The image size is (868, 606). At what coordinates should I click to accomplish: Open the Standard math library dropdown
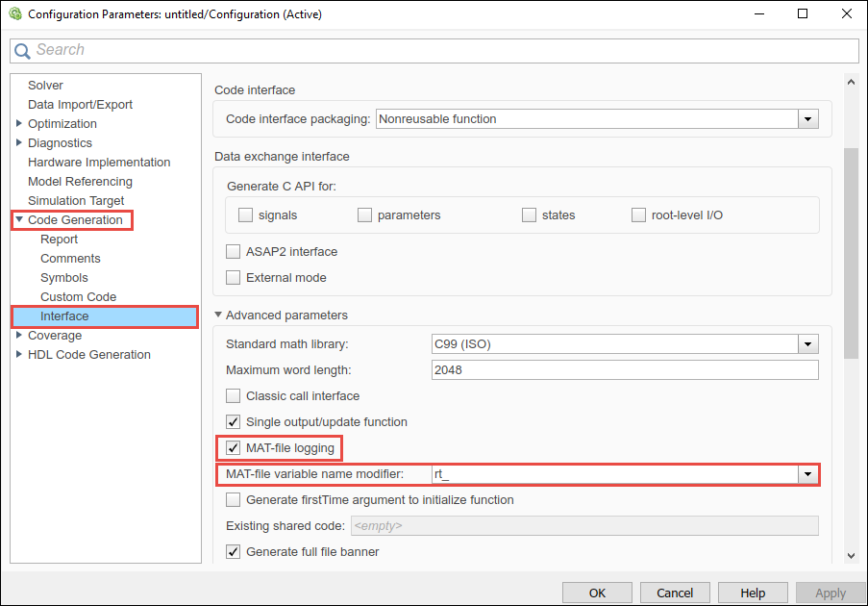[x=807, y=343]
